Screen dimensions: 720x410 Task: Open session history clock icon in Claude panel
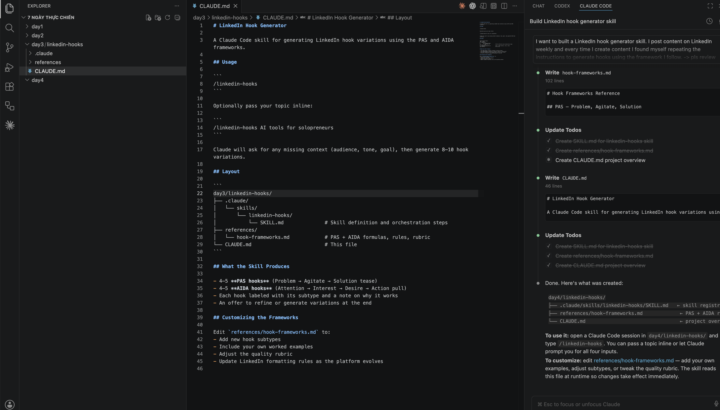coord(709,21)
